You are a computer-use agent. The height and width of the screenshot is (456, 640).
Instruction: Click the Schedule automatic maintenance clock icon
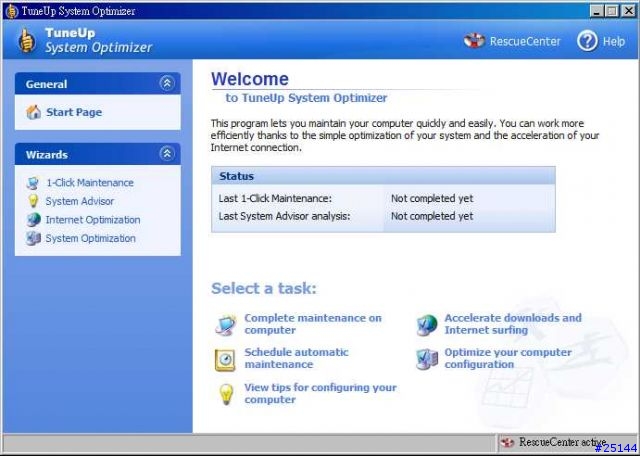225,360
